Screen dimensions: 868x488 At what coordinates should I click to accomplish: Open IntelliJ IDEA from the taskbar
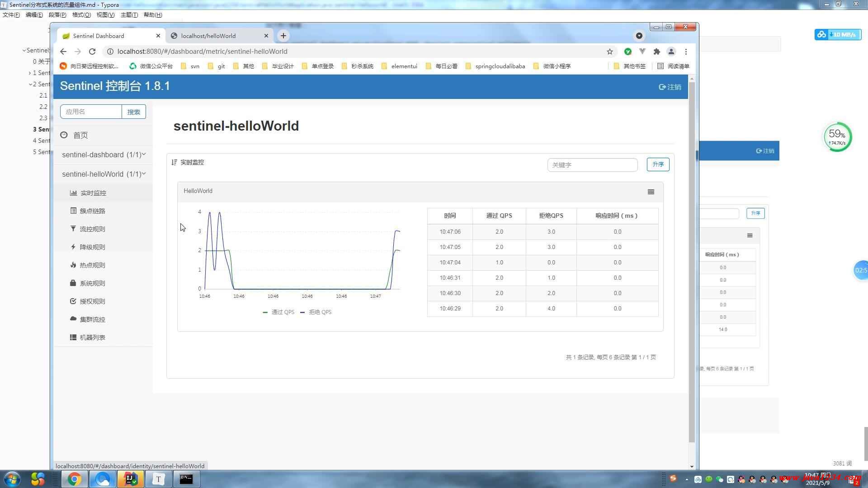click(131, 479)
